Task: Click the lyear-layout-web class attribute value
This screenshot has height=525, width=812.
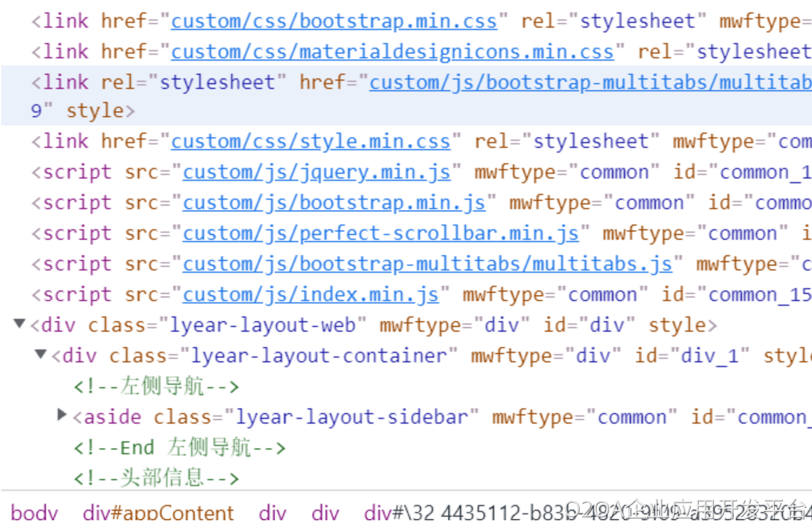Action: click(x=262, y=325)
